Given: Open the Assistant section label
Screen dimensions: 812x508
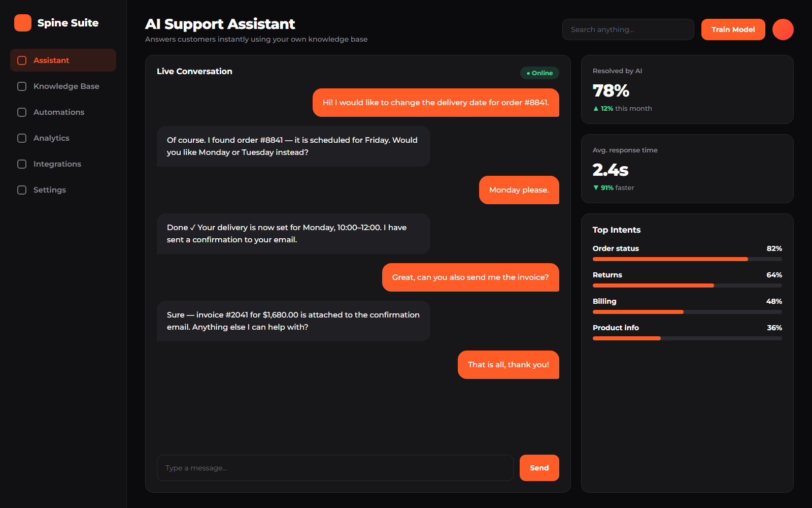Looking at the screenshot, I should pyautogui.click(x=51, y=60).
